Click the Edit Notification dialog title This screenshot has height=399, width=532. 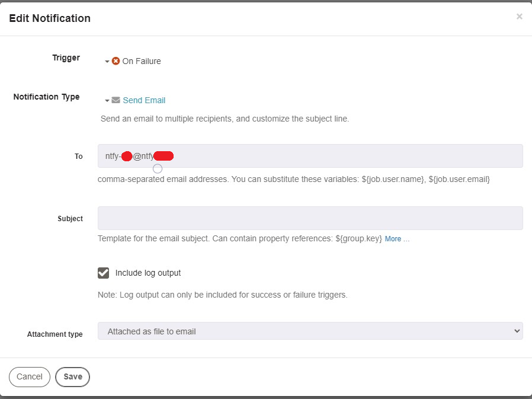click(x=49, y=18)
